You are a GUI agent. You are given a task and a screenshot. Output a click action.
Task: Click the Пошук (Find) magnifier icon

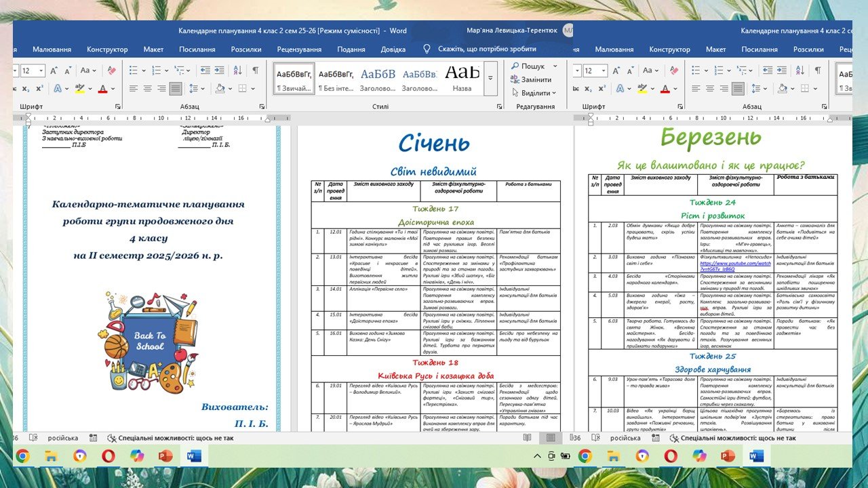pos(515,66)
